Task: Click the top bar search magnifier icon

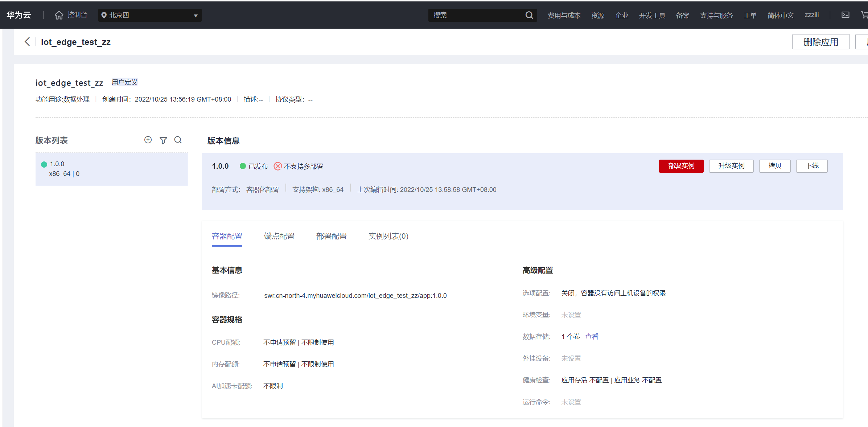Action: tap(529, 15)
